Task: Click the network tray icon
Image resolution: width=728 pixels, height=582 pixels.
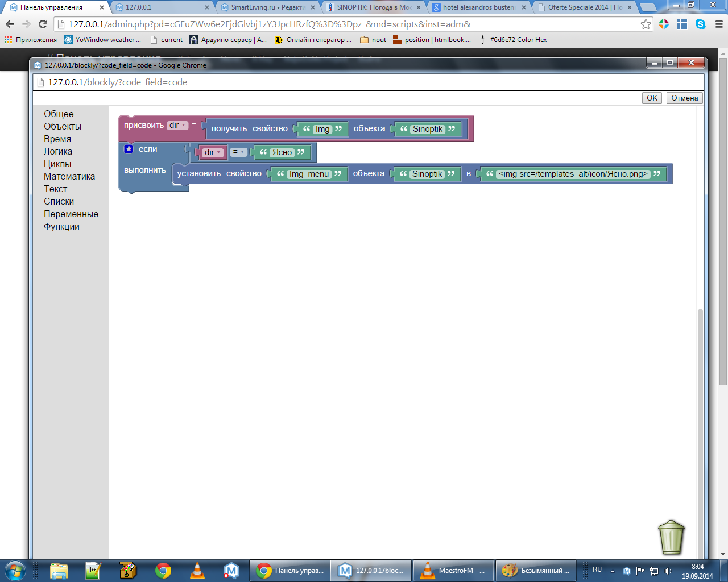Action: (x=654, y=571)
